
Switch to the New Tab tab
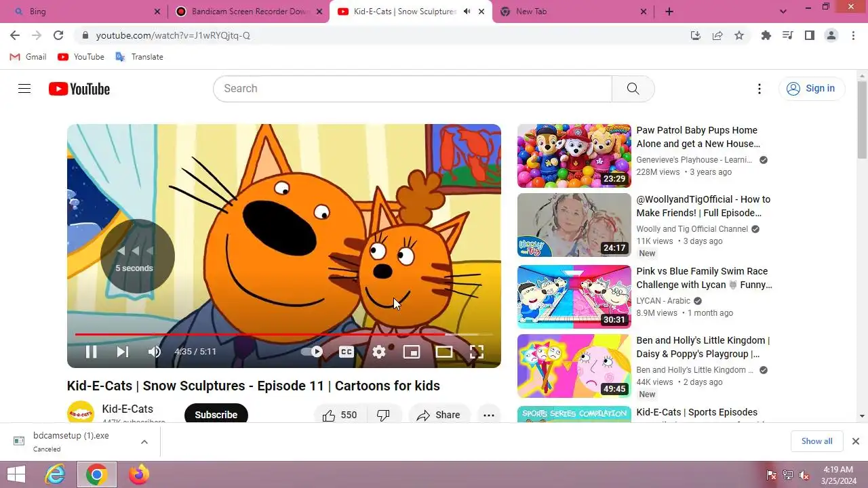[x=573, y=12]
